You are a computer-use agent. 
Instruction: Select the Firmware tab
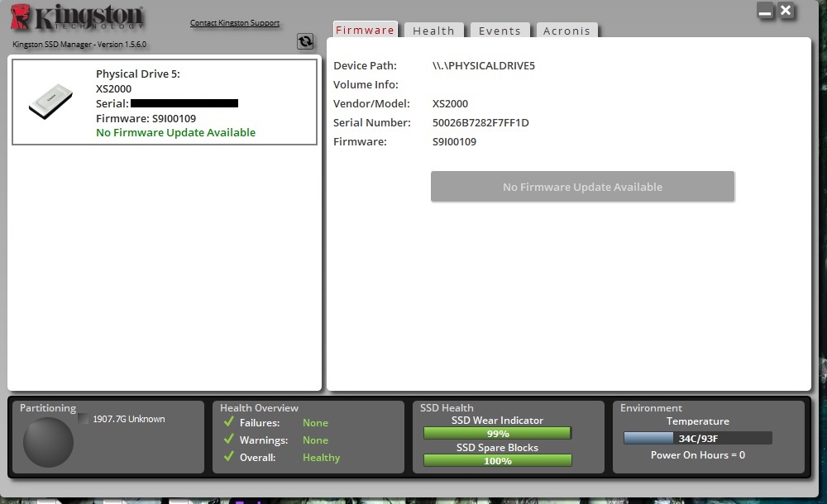[365, 30]
